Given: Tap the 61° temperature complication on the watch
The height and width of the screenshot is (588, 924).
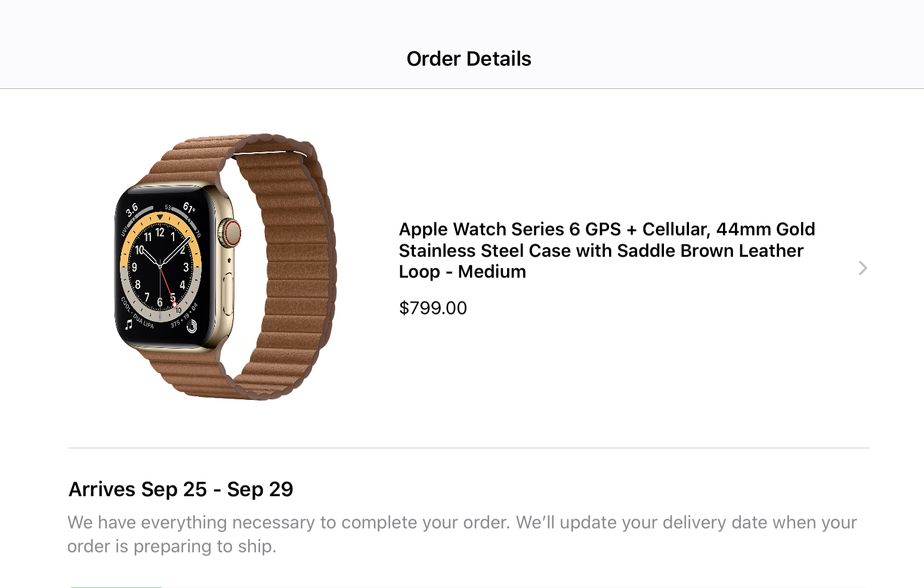Looking at the screenshot, I should pos(188,208).
